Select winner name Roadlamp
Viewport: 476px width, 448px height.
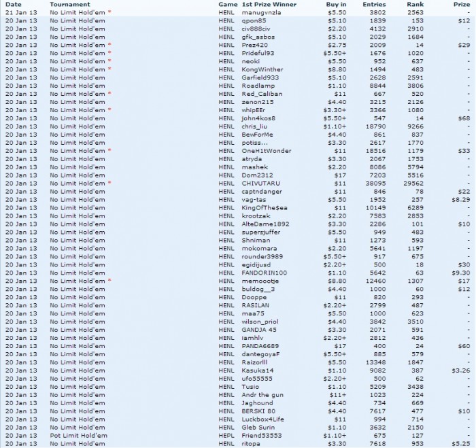(258, 86)
